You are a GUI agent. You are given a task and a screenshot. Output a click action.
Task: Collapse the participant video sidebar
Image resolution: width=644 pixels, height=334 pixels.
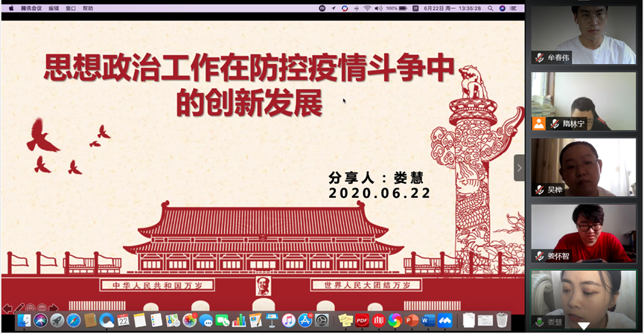[x=519, y=167]
